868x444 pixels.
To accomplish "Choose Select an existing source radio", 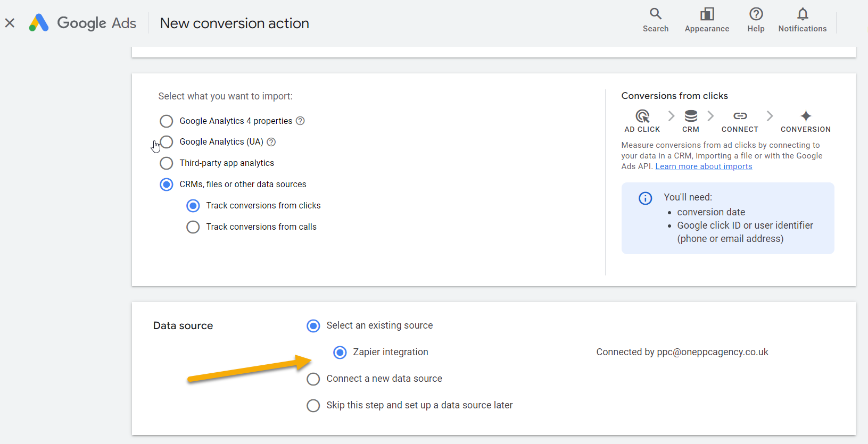I will [313, 325].
